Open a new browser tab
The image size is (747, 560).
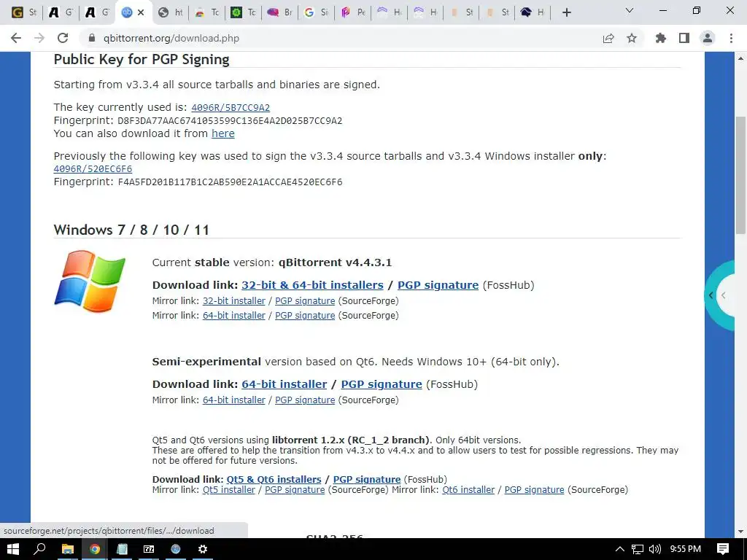pos(566,12)
